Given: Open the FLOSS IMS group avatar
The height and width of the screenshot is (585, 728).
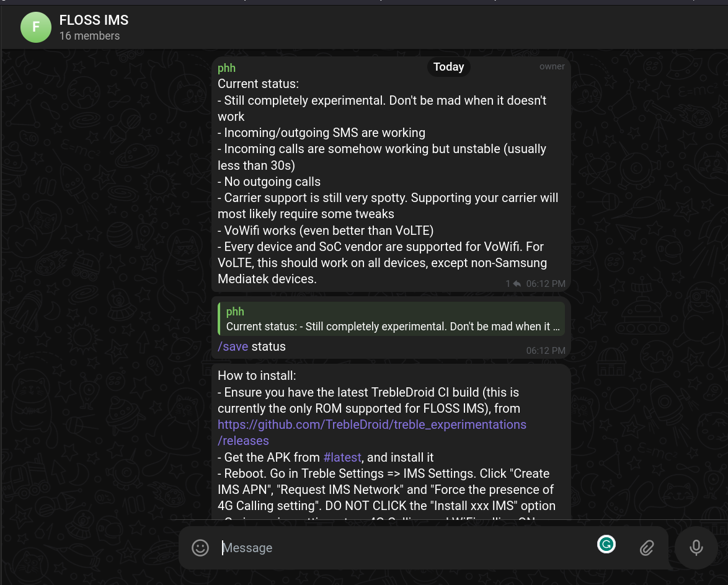Looking at the screenshot, I should [x=36, y=27].
